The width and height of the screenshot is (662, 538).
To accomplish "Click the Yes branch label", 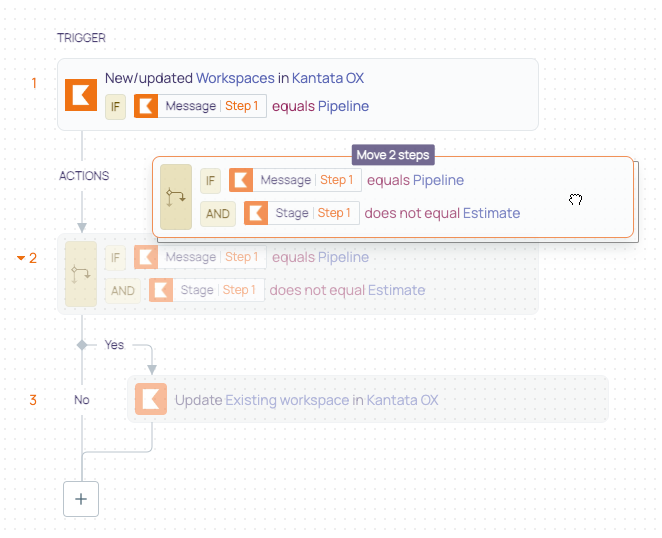I will [114, 345].
